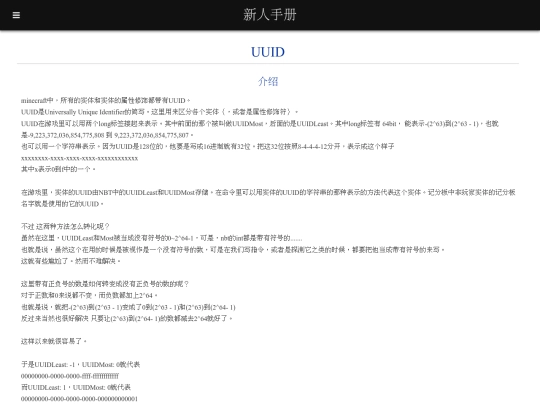Image resolution: width=540 pixels, height=405 pixels.
Task: Click the 新人手册 header title
Action: [x=270, y=15]
